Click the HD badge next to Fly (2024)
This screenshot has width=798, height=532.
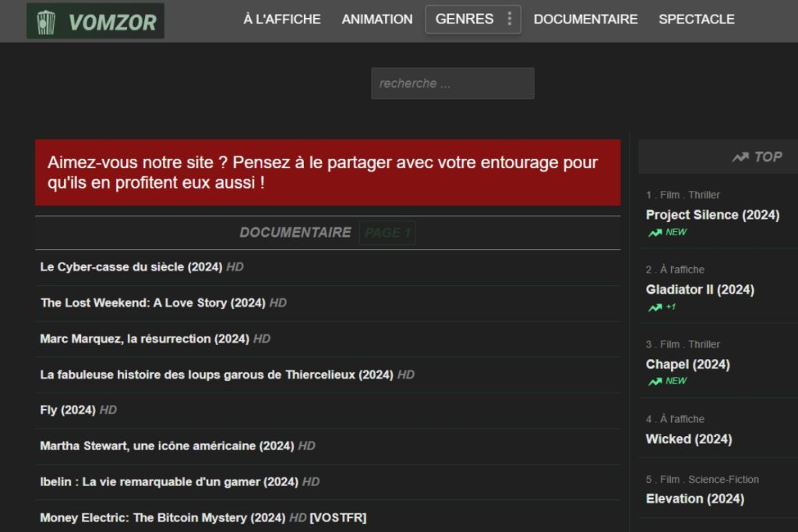pos(108,410)
